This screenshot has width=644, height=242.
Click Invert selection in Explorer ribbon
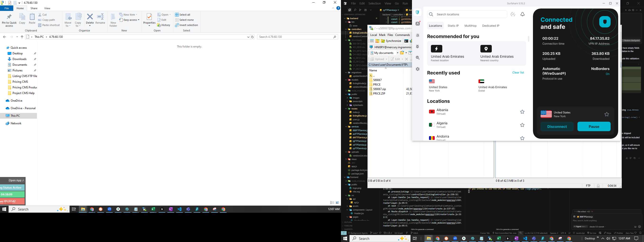click(186, 25)
